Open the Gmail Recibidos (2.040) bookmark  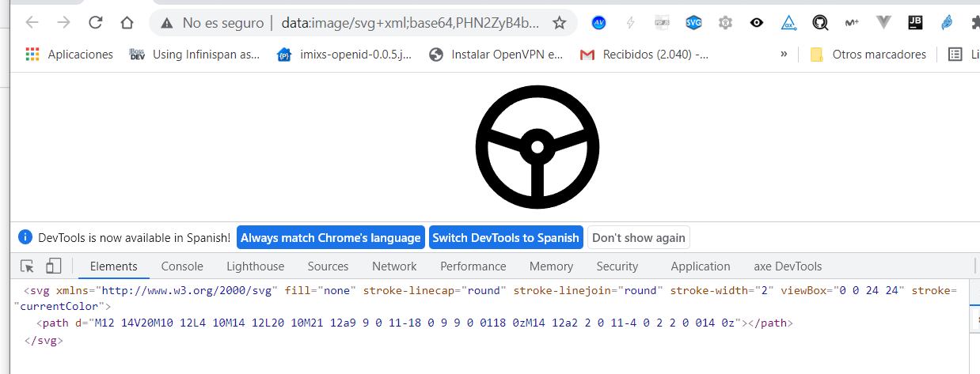point(644,55)
